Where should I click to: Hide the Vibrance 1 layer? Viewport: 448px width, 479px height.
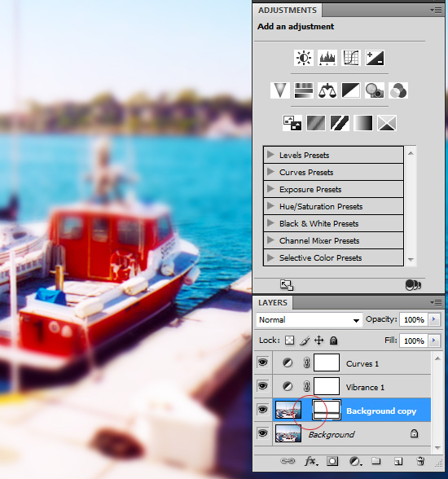pyautogui.click(x=262, y=386)
